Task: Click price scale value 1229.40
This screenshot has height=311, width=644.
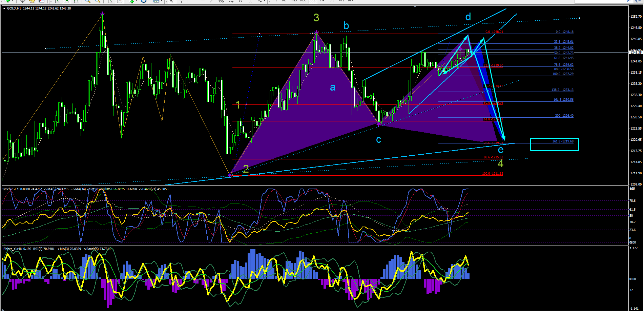Action: 636,106
